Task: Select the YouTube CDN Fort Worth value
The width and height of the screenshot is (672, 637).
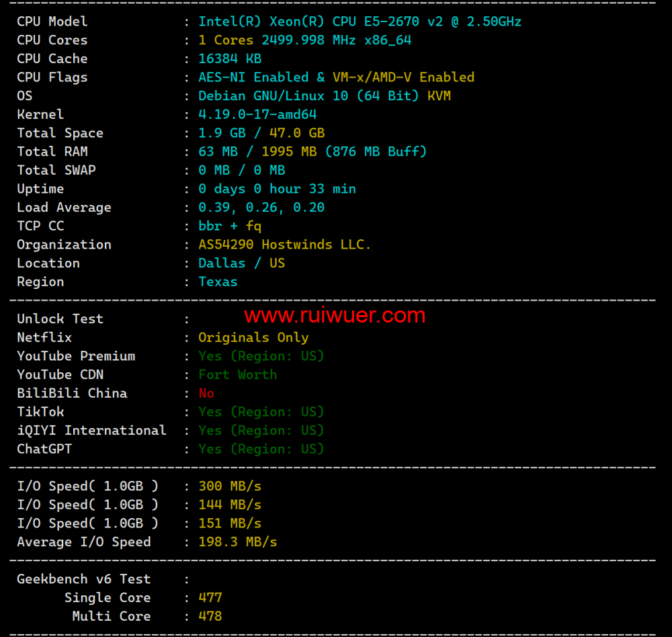Action: [x=237, y=375]
